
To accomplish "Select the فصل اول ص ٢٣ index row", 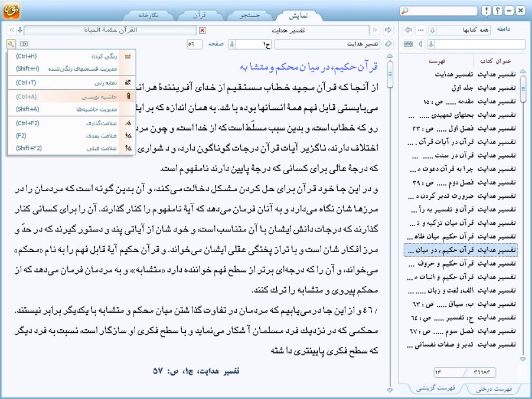I will coord(461,128).
